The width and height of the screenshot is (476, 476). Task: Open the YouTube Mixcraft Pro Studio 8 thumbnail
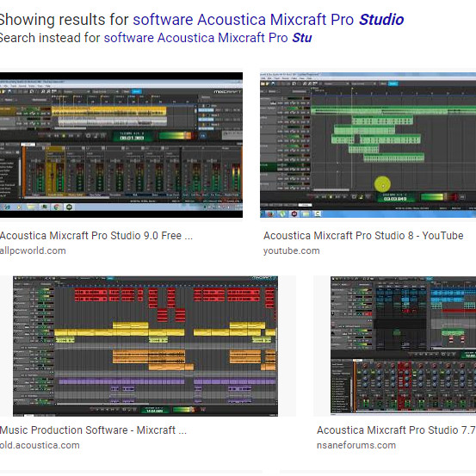368,145
